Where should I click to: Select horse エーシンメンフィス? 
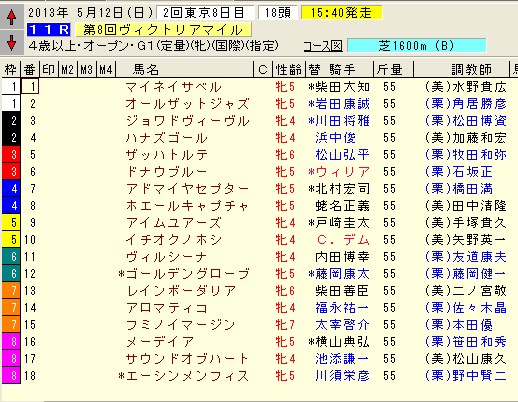[x=187, y=376]
